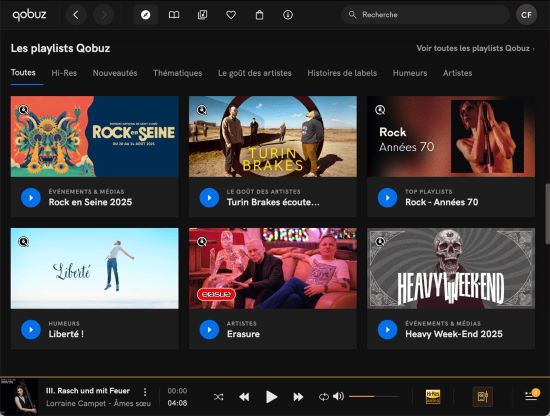Image resolution: width=550 pixels, height=416 pixels.
Task: Open Rock - Années 70 title
Action: tap(442, 202)
